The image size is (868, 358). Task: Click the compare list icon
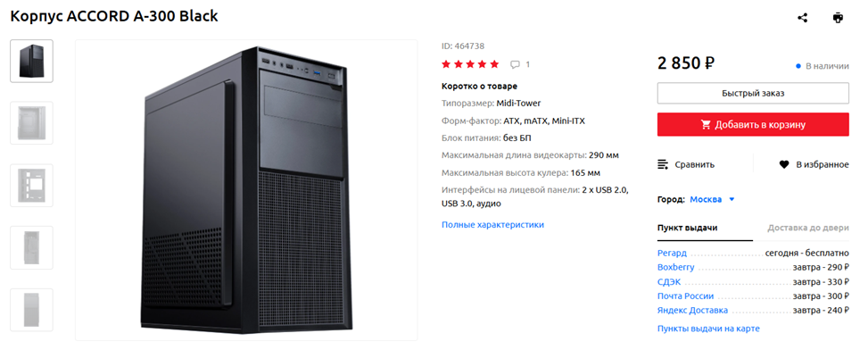click(x=663, y=164)
